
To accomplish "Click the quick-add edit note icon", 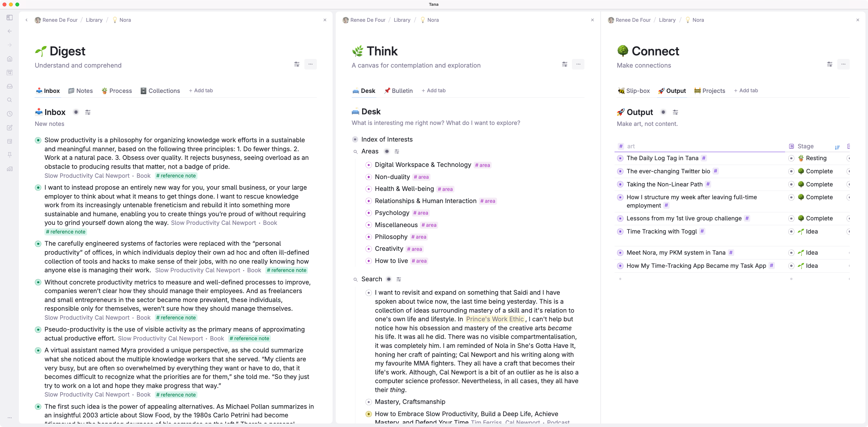I will (9, 127).
